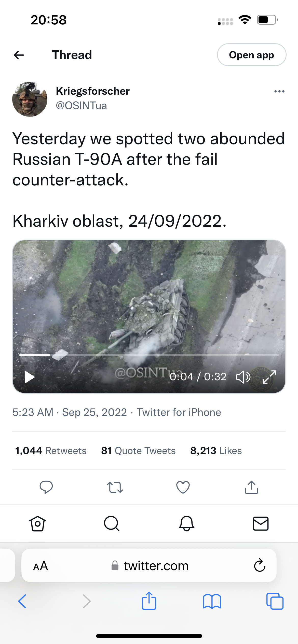Open the Twitter Search tab
The width and height of the screenshot is (298, 644).
pos(112,524)
